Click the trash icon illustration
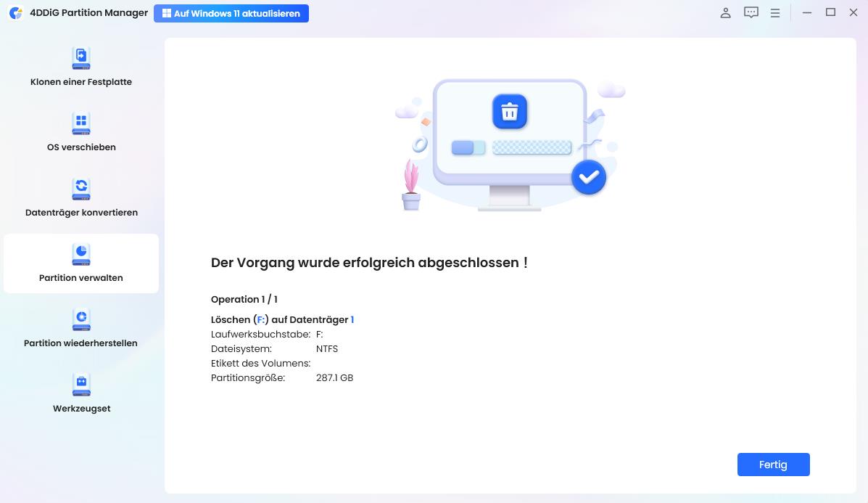The width and height of the screenshot is (868, 503). click(x=510, y=111)
